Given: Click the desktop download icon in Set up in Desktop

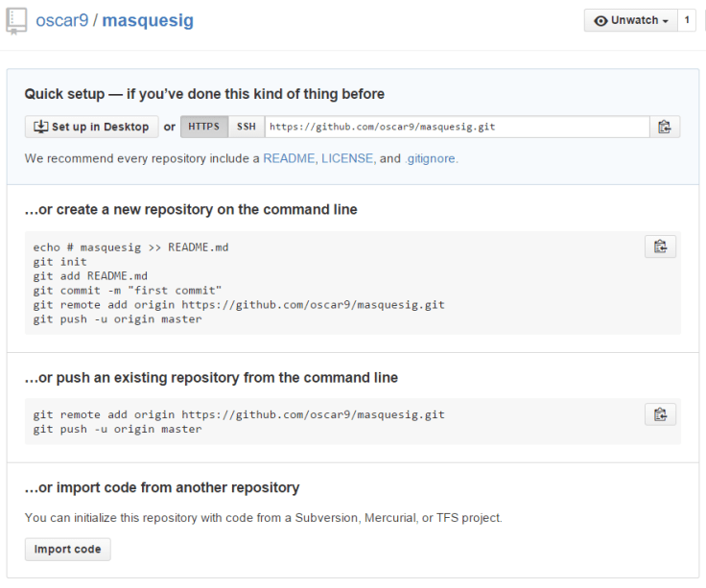Looking at the screenshot, I should (x=40, y=127).
